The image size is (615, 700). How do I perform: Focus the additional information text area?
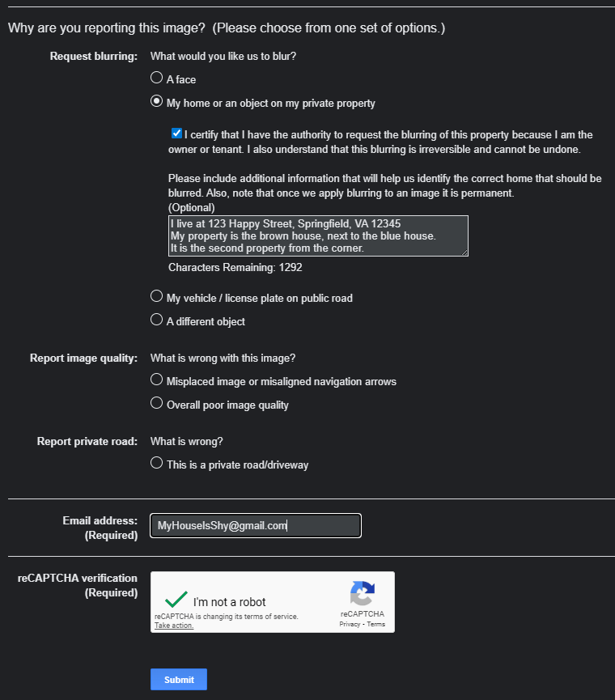pos(318,235)
